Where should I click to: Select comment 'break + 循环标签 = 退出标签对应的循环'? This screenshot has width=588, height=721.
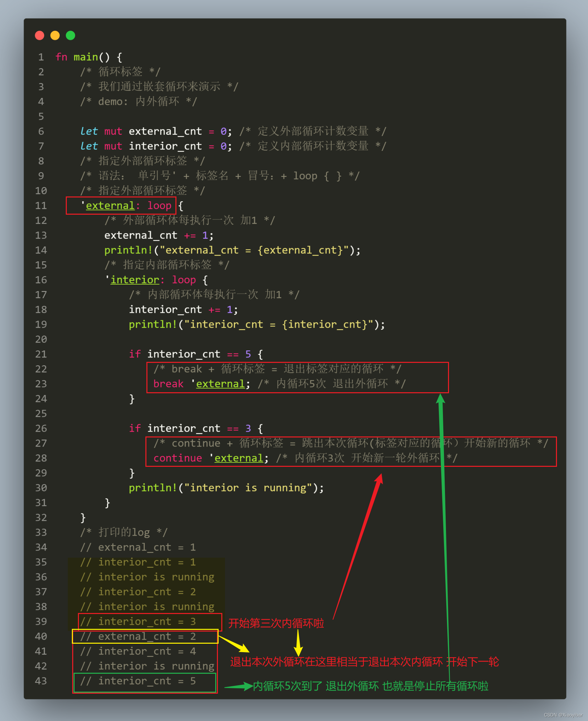click(277, 369)
